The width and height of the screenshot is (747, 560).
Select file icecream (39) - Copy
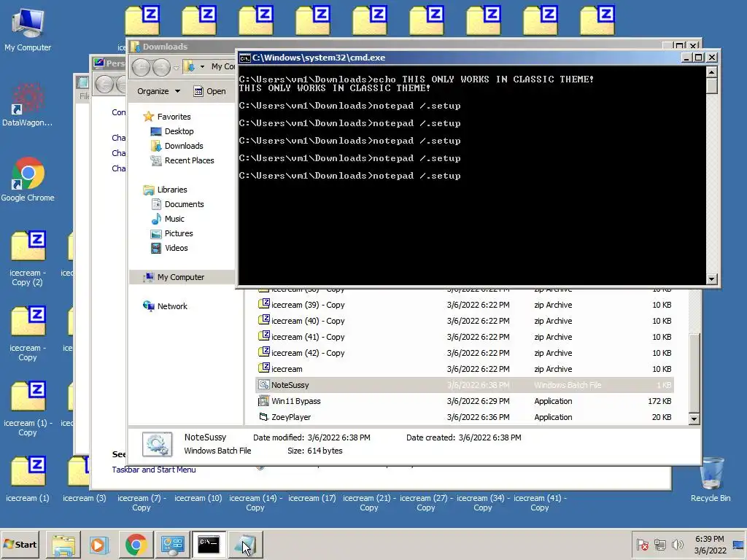coord(465,305)
